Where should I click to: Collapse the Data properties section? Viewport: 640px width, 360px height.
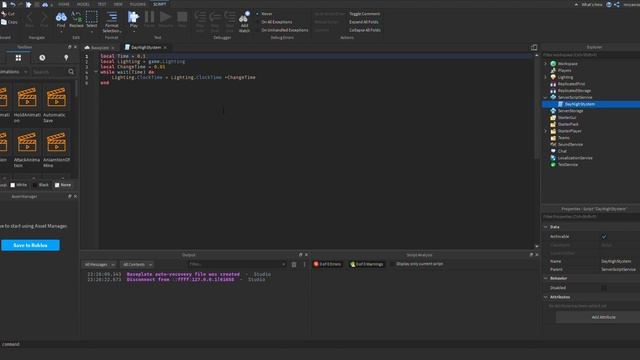546,227
